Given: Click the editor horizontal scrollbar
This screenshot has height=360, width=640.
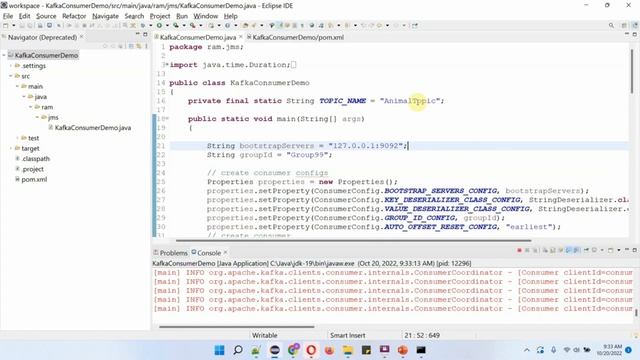Looking at the screenshot, I should pyautogui.click(x=353, y=240).
